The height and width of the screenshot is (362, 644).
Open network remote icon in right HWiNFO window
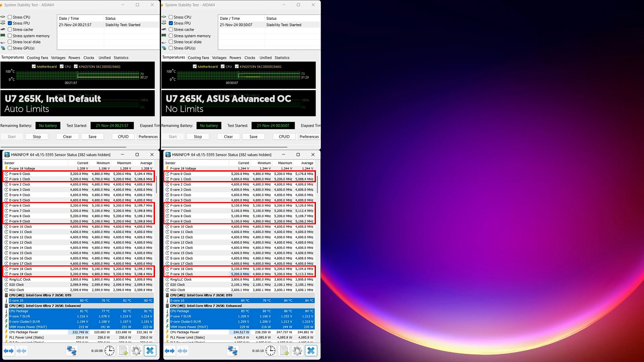tap(233, 351)
